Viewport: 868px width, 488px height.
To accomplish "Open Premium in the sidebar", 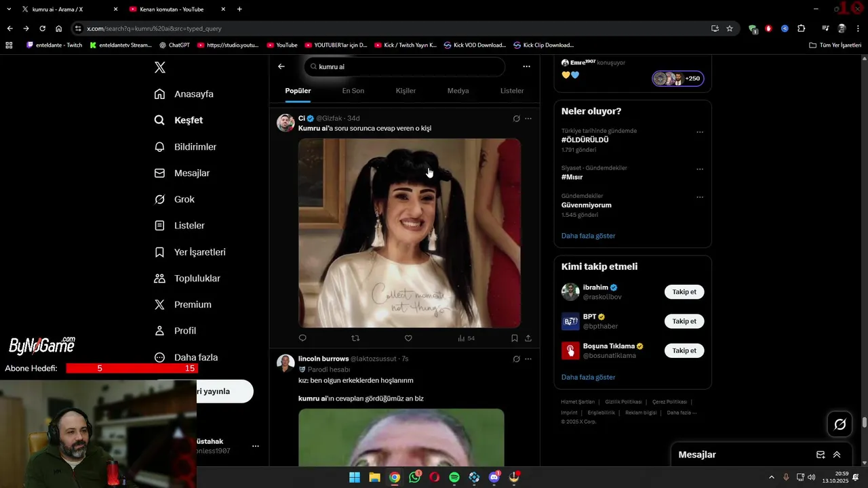I will click(182, 304).
